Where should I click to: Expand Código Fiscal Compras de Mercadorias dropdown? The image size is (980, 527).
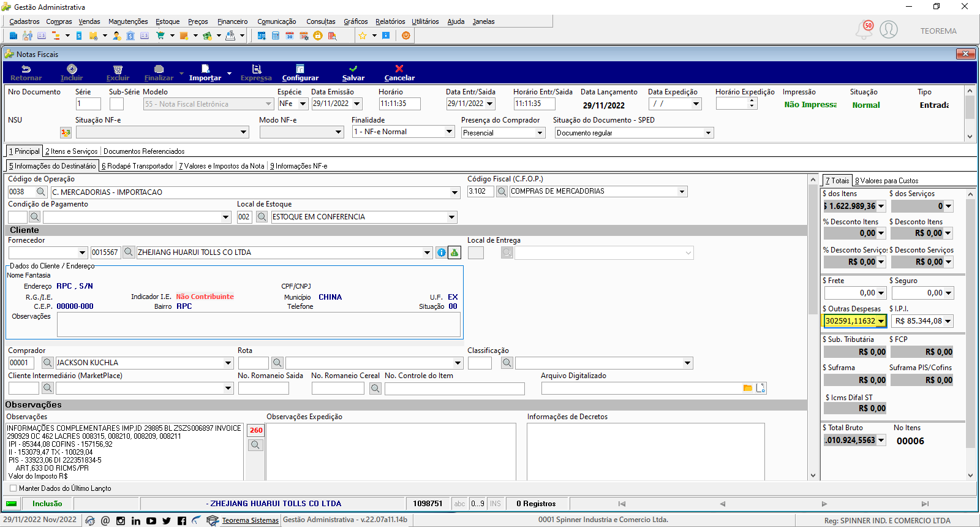point(682,192)
